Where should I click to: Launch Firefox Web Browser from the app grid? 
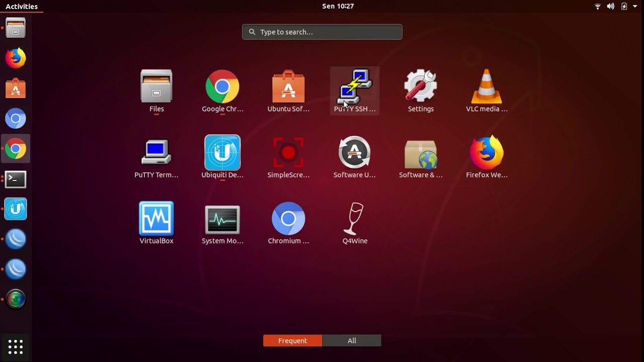[487, 157]
